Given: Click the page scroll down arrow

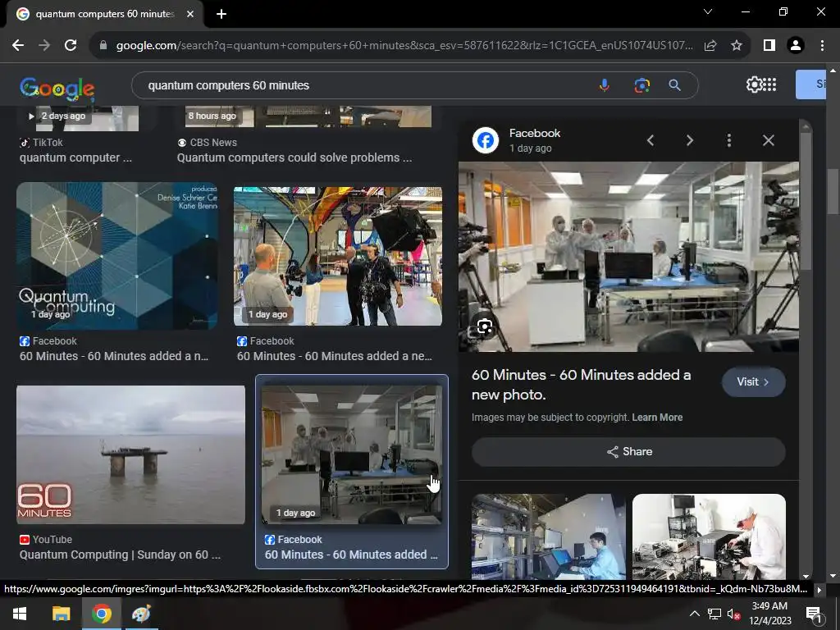Looking at the screenshot, I should [x=833, y=576].
